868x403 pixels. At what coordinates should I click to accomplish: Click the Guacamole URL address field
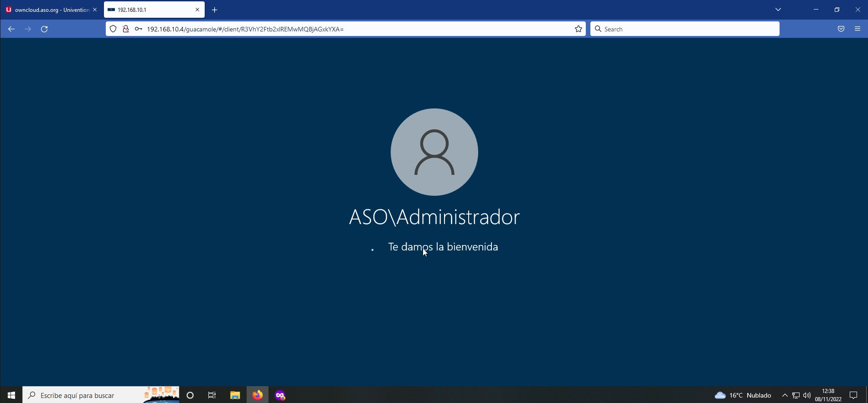(x=356, y=29)
